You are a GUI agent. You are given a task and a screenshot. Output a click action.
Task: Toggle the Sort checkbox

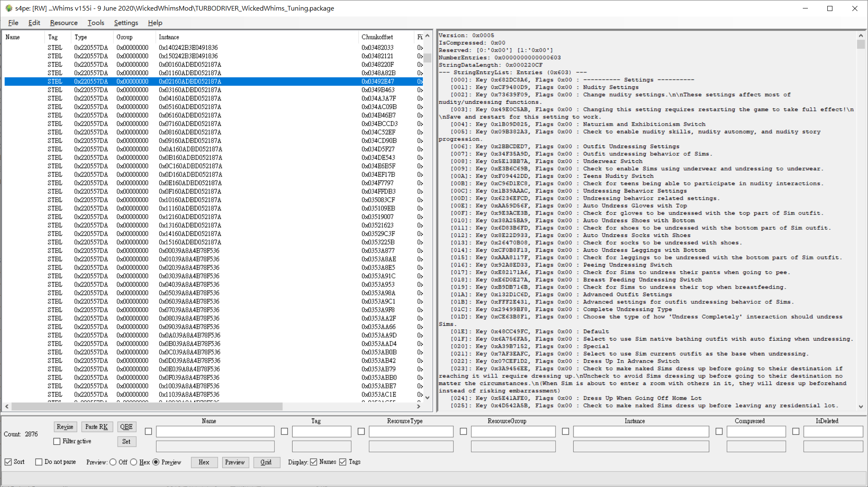click(x=8, y=462)
